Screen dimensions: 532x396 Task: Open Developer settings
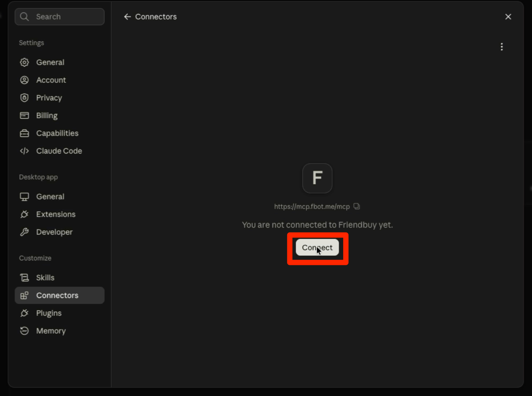60,232
